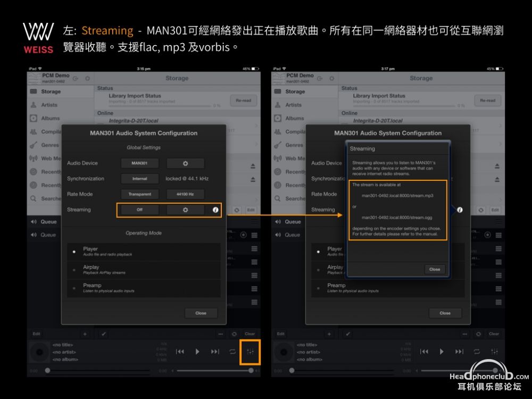532x399 pixels.
Task: Click the track progress slider in left screenshot
Action: tap(98, 371)
